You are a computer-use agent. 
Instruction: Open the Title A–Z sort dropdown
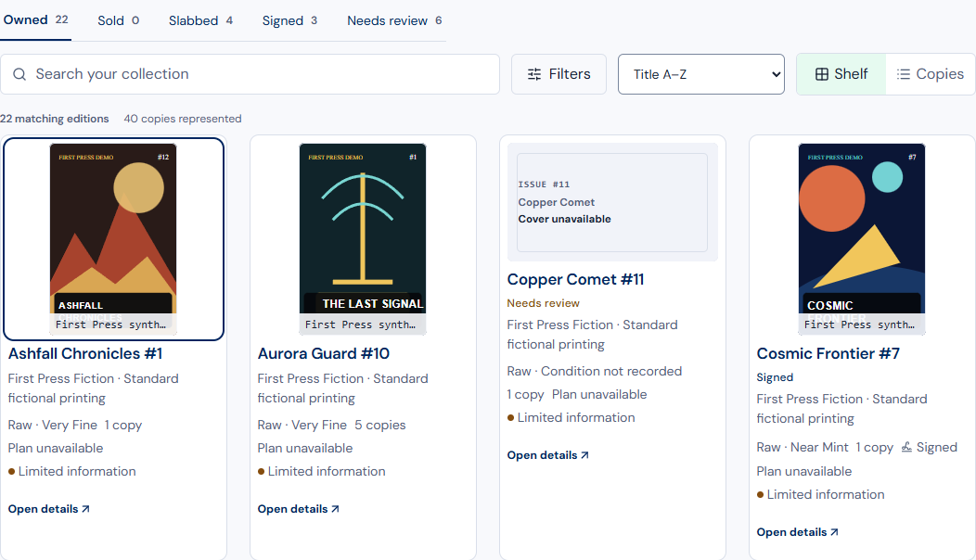pyautogui.click(x=700, y=74)
